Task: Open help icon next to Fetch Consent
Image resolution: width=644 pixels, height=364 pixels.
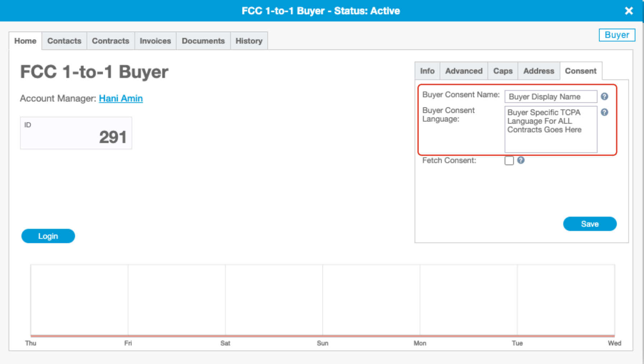Action: click(x=521, y=160)
